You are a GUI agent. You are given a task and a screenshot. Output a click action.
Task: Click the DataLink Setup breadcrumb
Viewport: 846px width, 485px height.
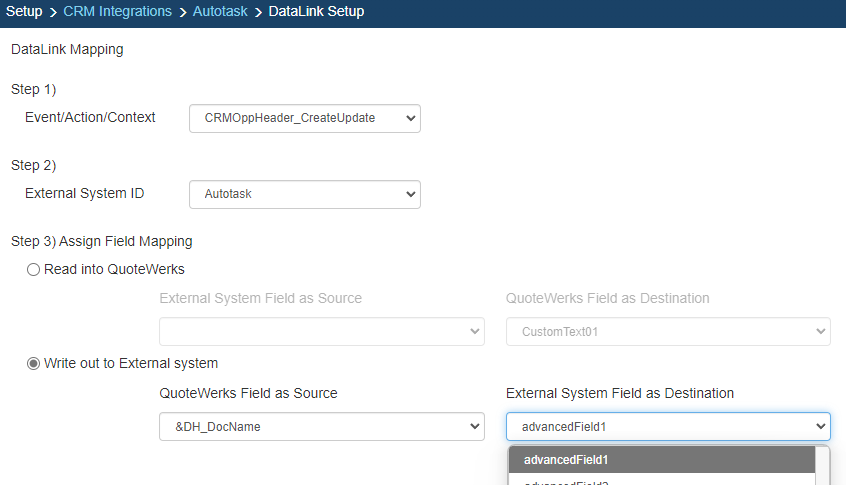[316, 11]
